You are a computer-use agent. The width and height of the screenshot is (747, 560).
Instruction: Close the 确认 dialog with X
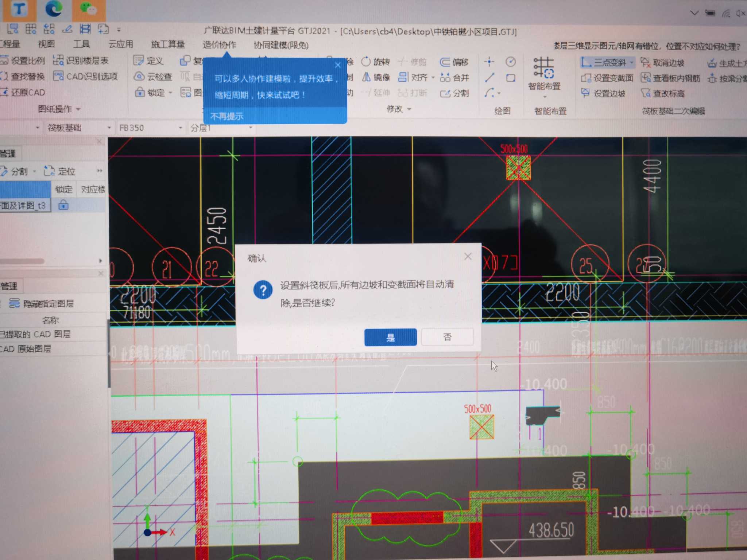tap(468, 257)
